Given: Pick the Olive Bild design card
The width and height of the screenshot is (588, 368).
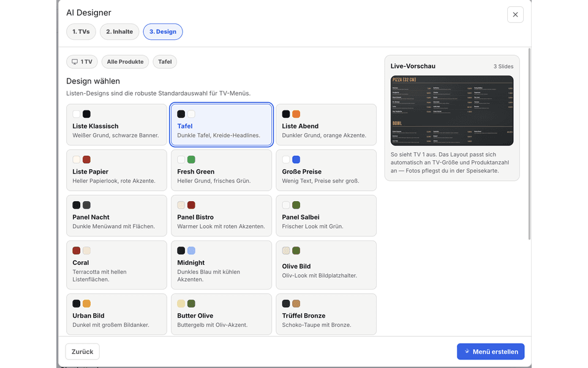Looking at the screenshot, I should coord(326,265).
